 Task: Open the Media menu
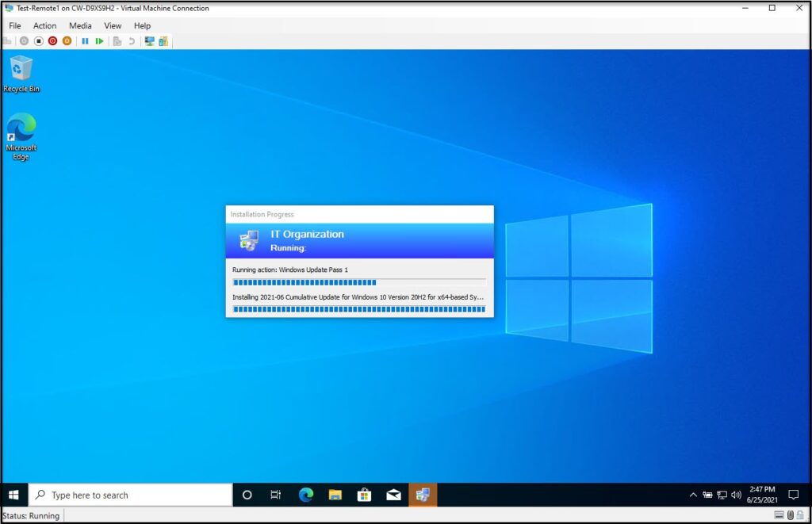click(x=80, y=25)
